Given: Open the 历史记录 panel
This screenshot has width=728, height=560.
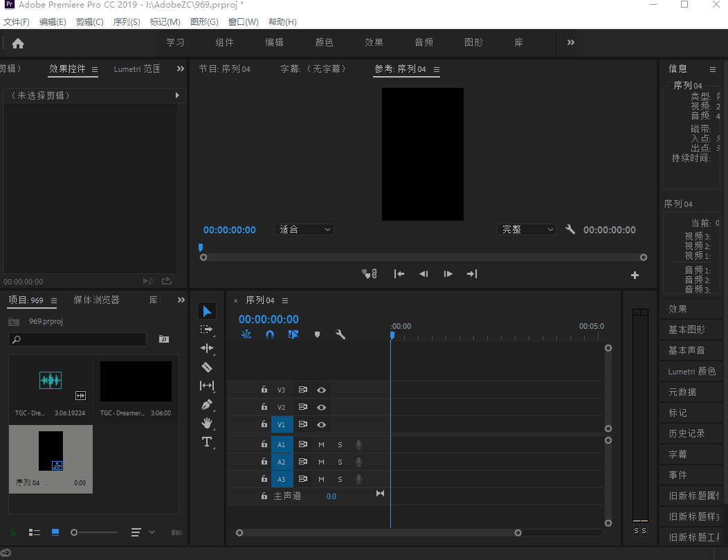Looking at the screenshot, I should [686, 433].
